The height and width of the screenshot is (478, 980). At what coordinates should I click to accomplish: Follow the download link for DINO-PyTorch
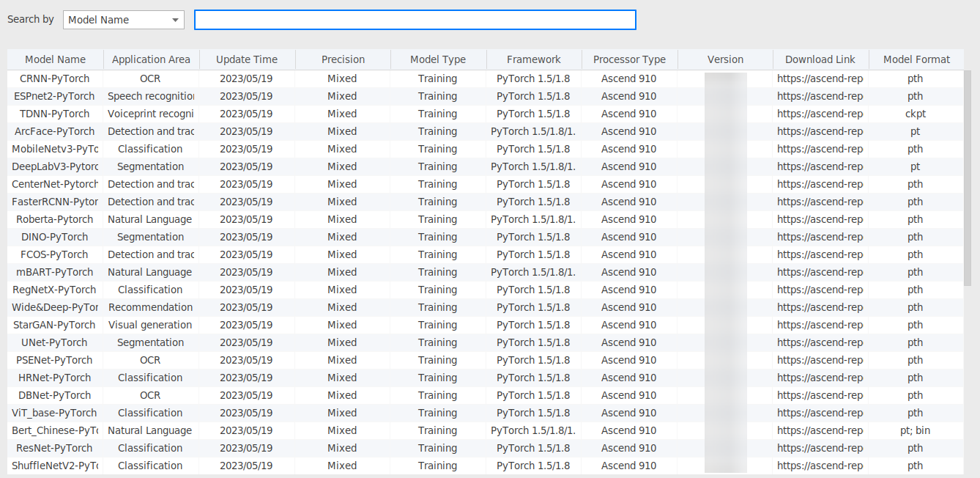[820, 237]
